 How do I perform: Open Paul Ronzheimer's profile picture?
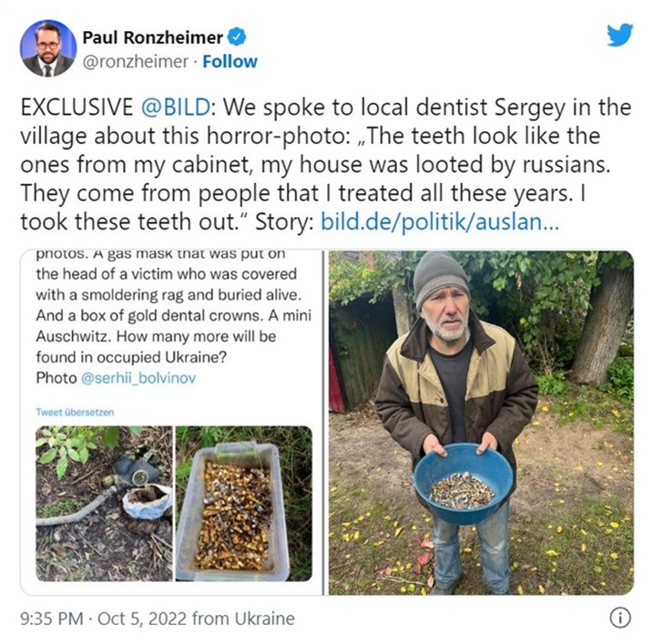click(x=48, y=48)
